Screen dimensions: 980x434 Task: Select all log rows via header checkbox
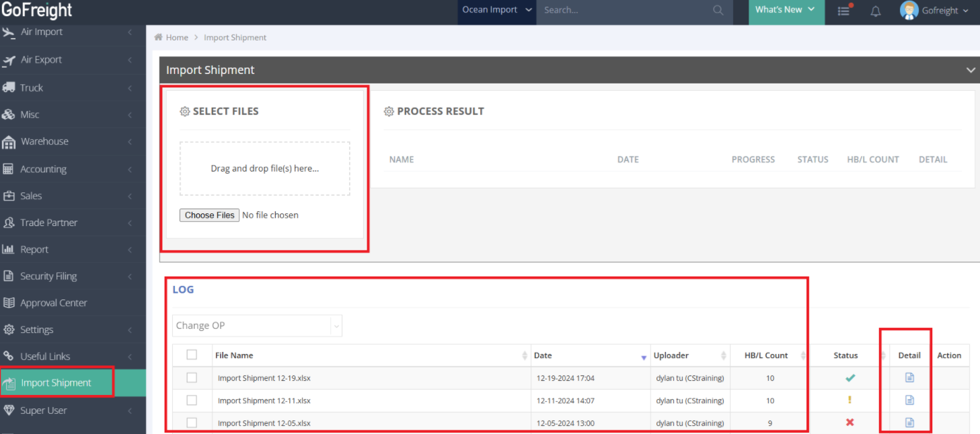point(192,355)
